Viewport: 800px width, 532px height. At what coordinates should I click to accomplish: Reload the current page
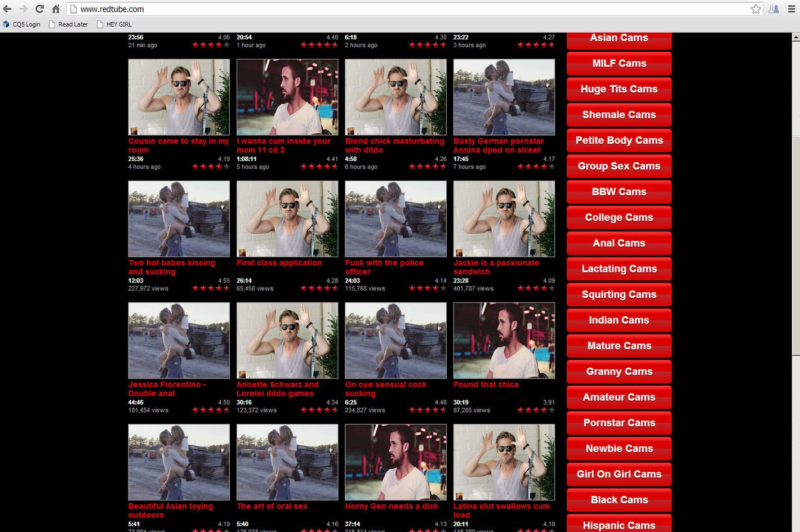pos(39,9)
